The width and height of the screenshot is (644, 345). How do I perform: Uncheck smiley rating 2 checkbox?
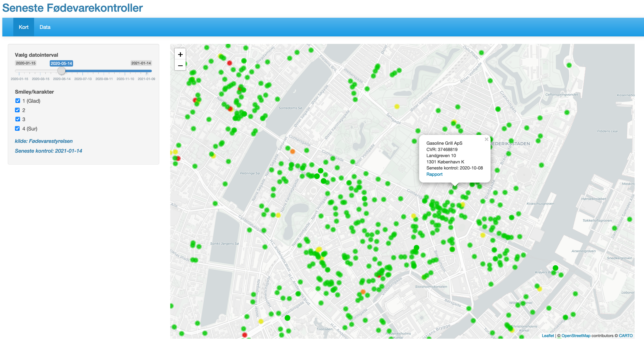pyautogui.click(x=18, y=110)
